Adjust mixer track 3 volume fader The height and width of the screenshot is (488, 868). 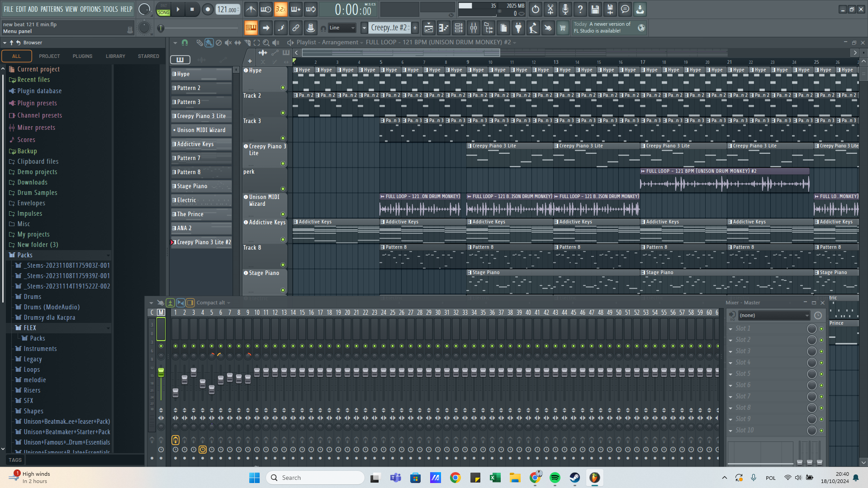(194, 372)
